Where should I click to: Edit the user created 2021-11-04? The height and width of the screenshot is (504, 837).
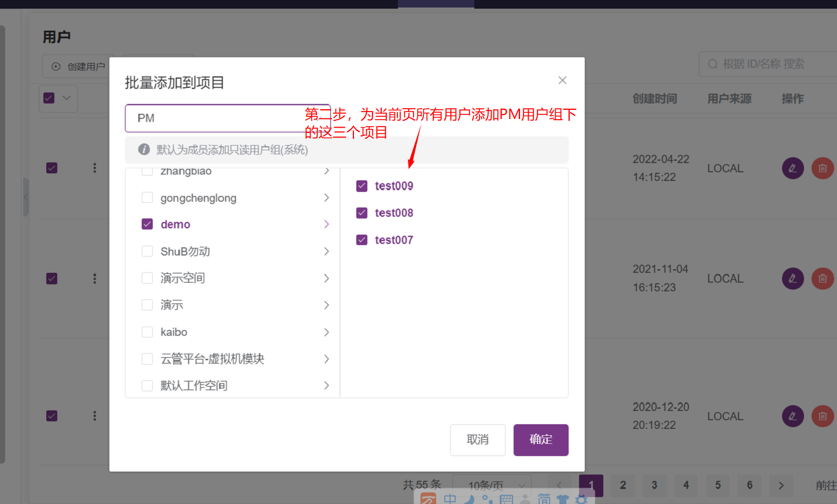pos(792,279)
